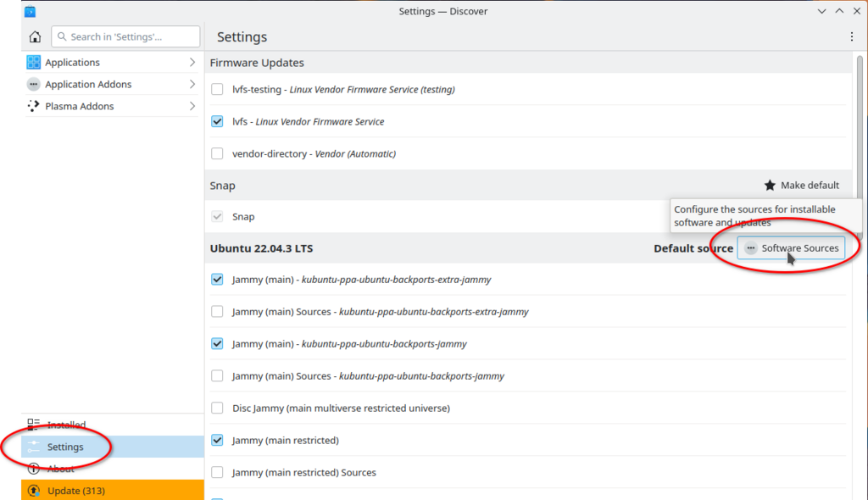Click the star icon for Snap default

770,185
